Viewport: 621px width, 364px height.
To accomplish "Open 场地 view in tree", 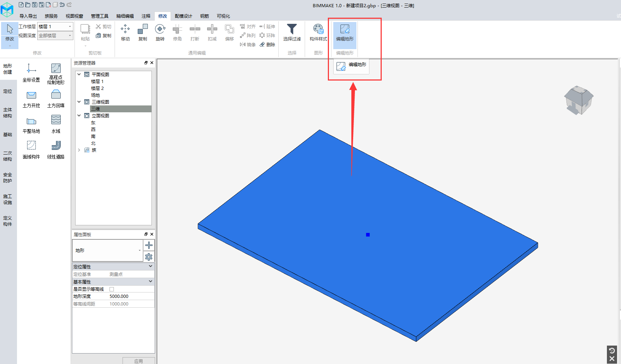I will coord(95,95).
